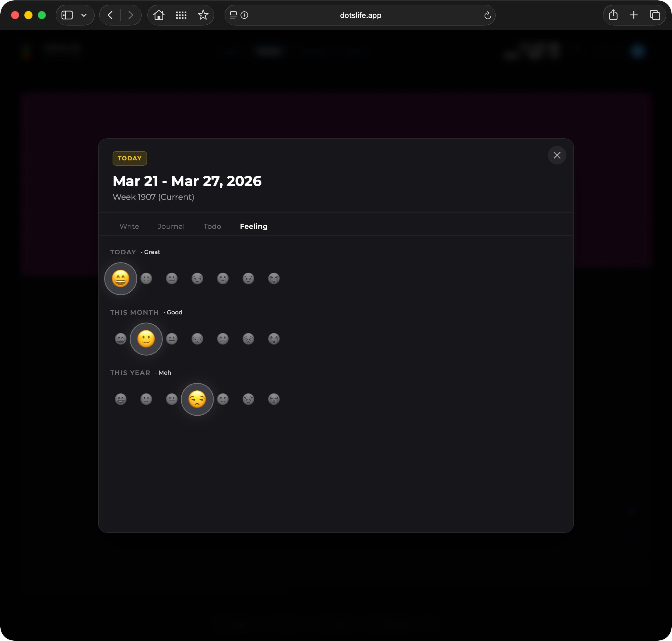Choose slightly smiling face for This Year
This screenshot has height=641, width=672.
(x=146, y=399)
